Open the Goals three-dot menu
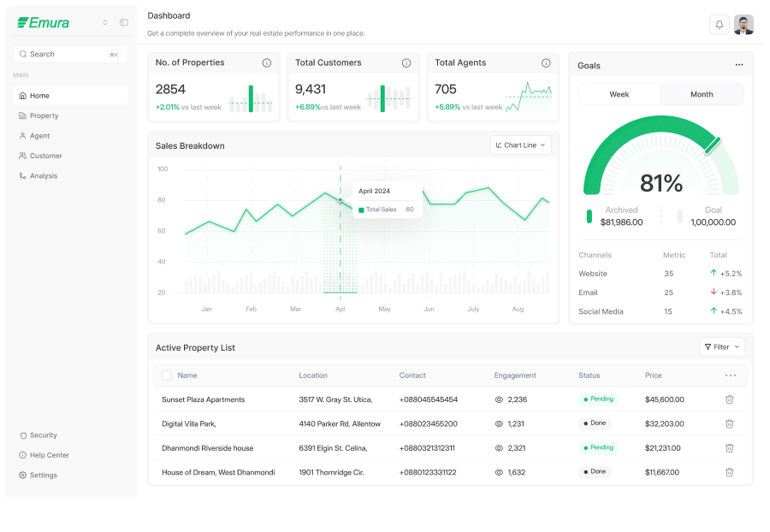The width and height of the screenshot is (770, 532). pyautogui.click(x=739, y=65)
